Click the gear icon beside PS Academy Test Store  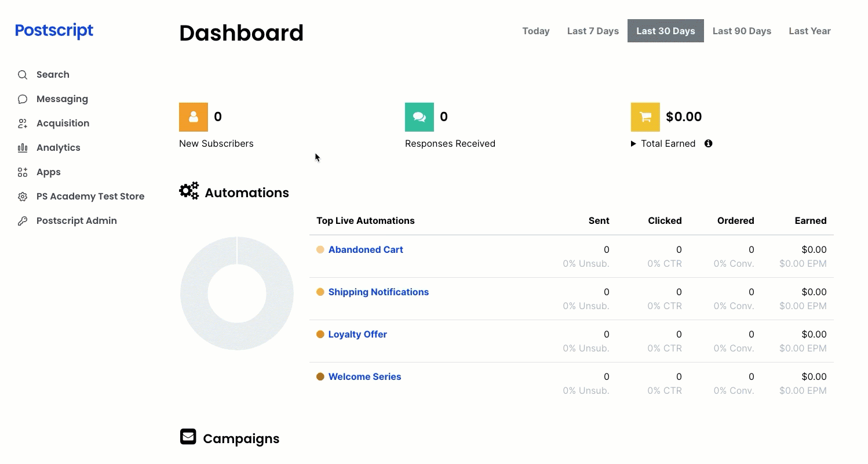(23, 197)
